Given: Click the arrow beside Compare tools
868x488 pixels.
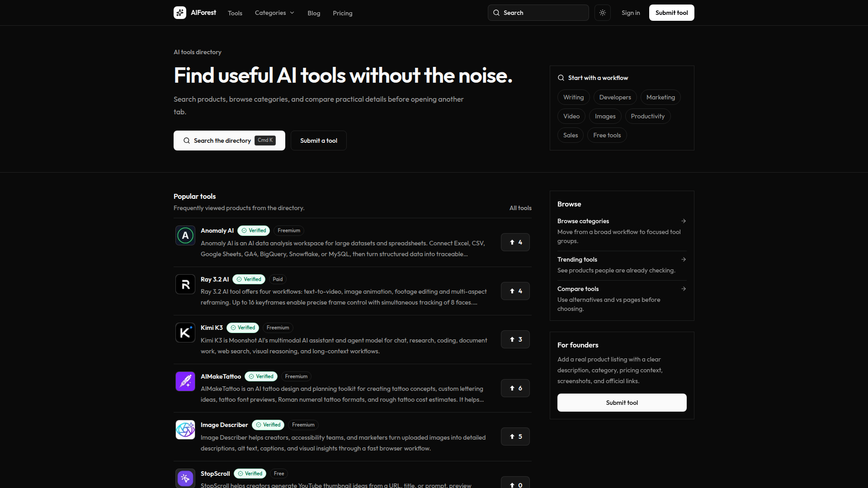Looking at the screenshot, I should click(x=684, y=289).
